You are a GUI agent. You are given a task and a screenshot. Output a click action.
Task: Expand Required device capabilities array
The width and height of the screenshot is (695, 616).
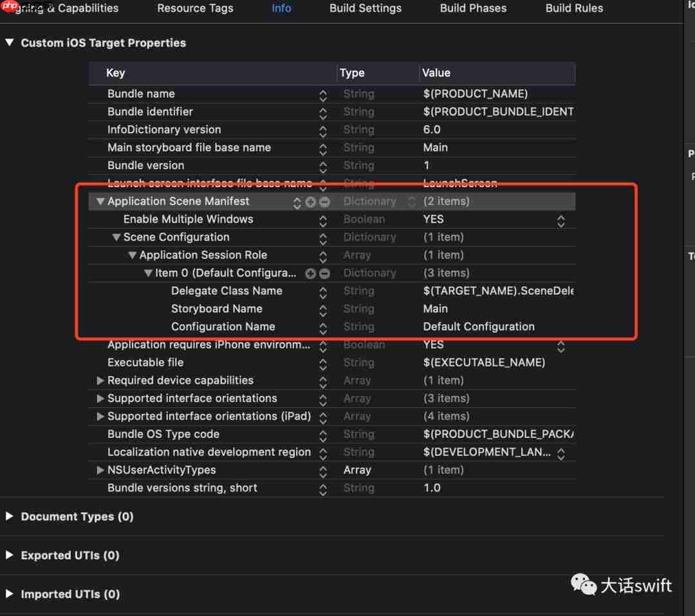tap(100, 381)
